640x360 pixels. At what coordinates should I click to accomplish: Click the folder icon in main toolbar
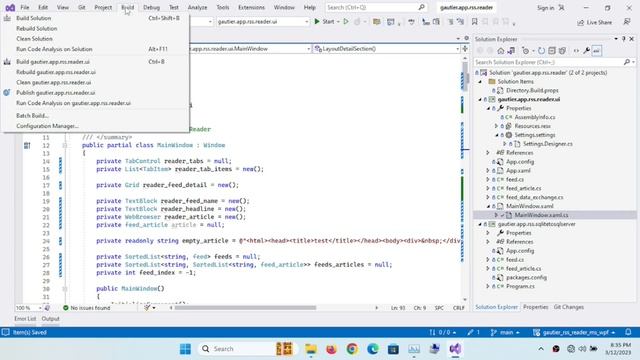[376, 22]
